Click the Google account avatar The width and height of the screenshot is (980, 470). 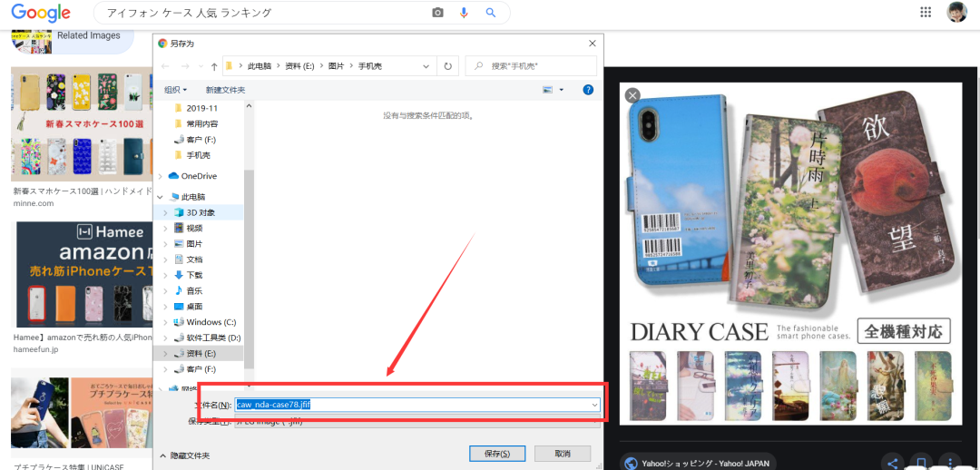[x=956, y=12]
